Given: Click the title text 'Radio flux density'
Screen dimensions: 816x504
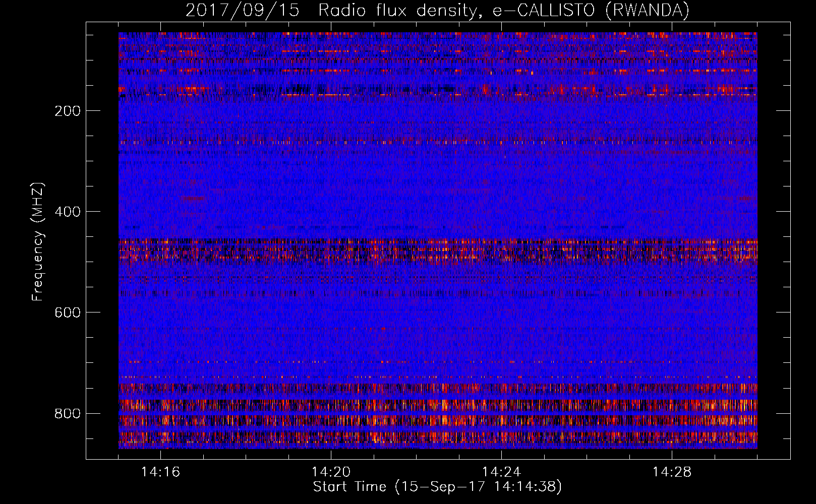Looking at the screenshot, I should [398, 11].
